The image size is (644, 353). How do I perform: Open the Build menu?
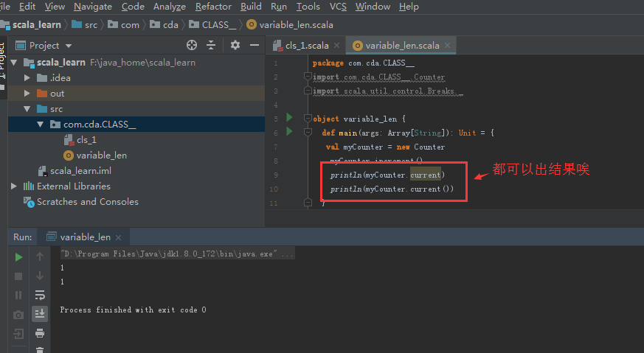click(251, 7)
